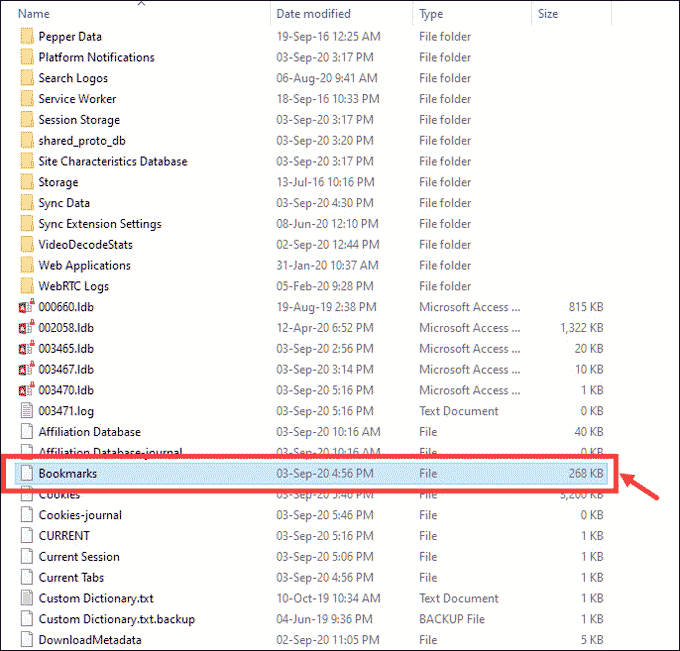Click the Platform Notifications folder icon
This screenshot has width=680, height=651.
point(27,57)
